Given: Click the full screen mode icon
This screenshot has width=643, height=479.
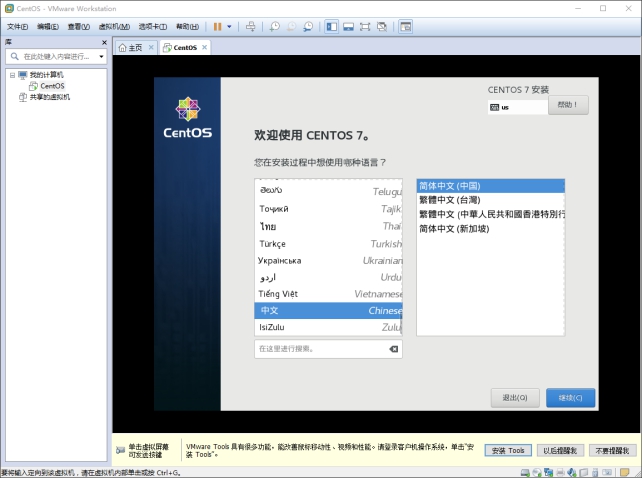Looking at the screenshot, I should [x=365, y=27].
